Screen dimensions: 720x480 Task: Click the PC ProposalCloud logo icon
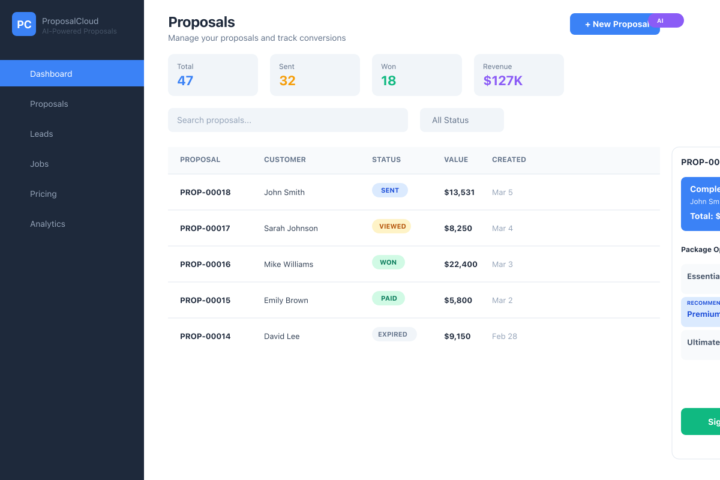(x=24, y=24)
